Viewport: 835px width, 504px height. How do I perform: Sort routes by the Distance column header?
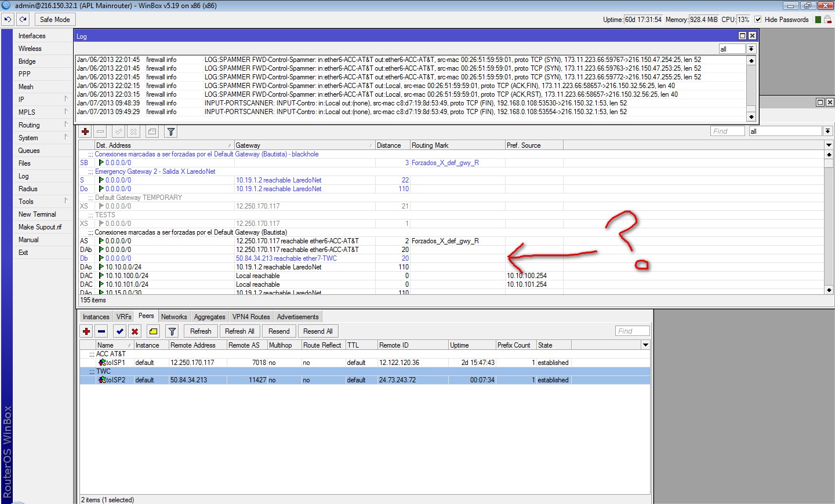393,145
